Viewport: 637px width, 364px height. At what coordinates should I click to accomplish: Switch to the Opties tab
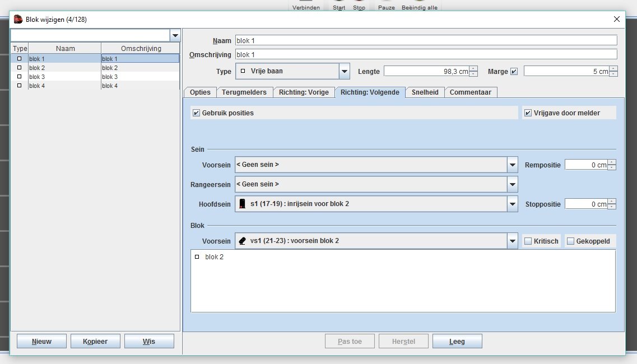(x=200, y=92)
